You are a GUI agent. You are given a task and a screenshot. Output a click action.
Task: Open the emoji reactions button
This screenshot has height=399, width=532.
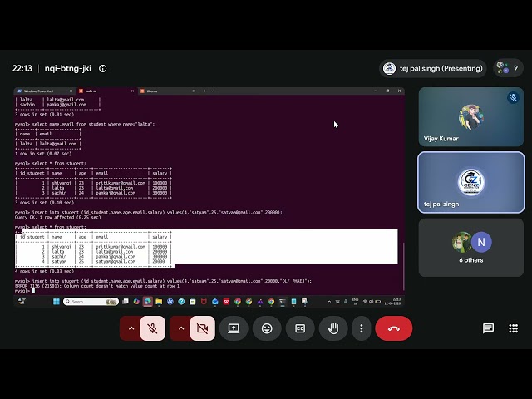[267, 328]
